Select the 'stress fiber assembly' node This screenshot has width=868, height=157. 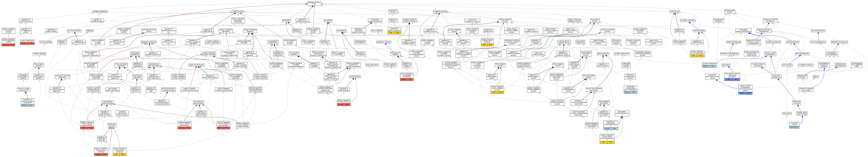(112, 125)
